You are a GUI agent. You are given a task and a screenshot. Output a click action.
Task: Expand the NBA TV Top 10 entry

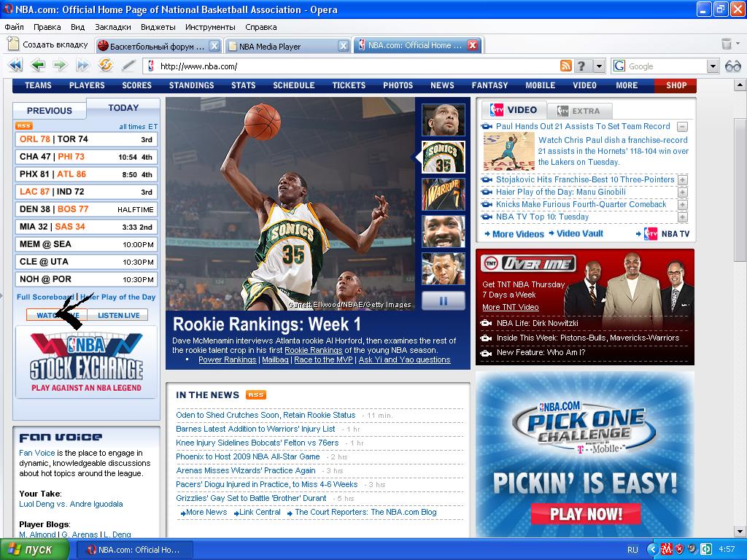tap(682, 217)
